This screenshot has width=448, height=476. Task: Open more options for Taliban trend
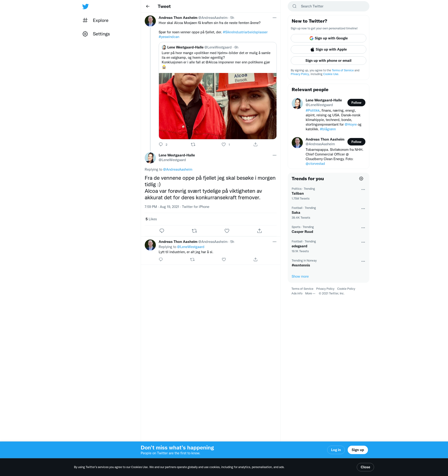(x=363, y=189)
